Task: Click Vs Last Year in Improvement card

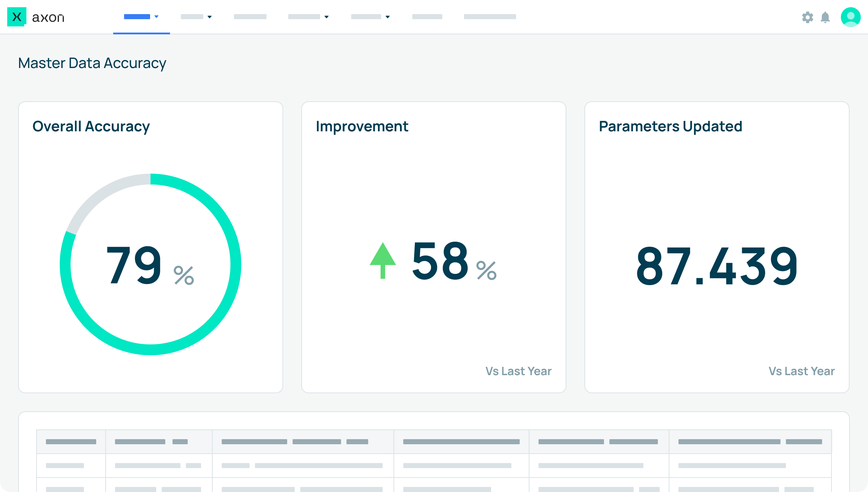Action: tap(518, 371)
